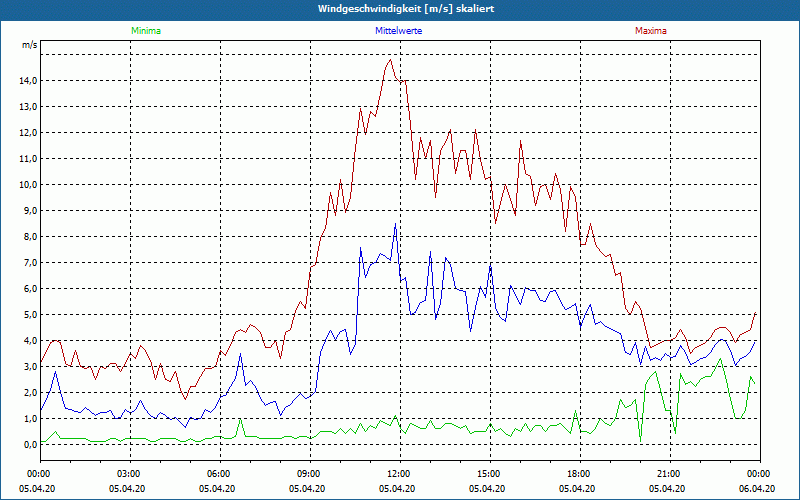This screenshot has width=800, height=500.
Task: Click the 14,0 y-axis value
Action: tap(28, 81)
